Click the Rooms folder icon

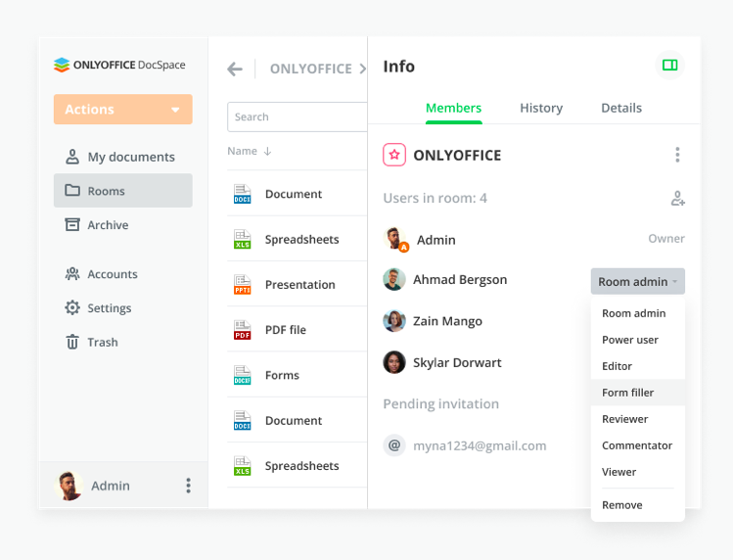point(72,190)
